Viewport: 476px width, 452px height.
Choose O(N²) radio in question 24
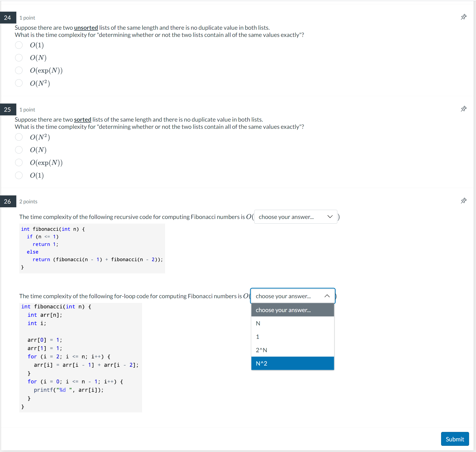(x=19, y=83)
